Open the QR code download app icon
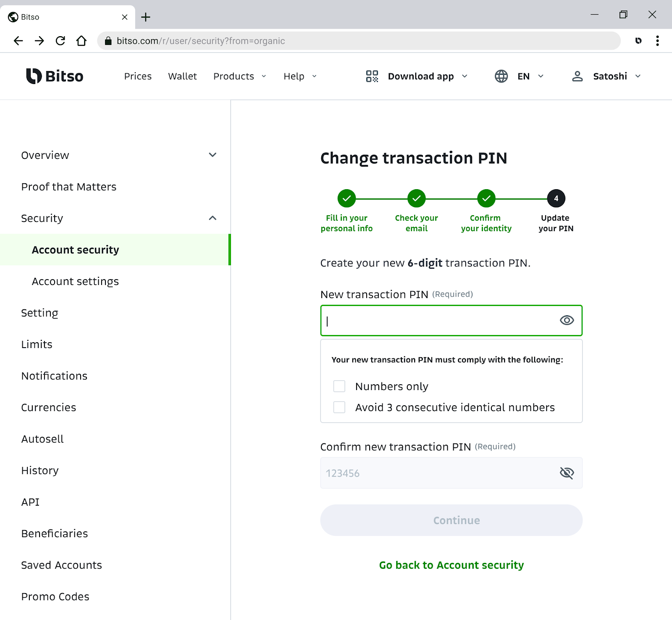The width and height of the screenshot is (672, 620). (x=371, y=76)
